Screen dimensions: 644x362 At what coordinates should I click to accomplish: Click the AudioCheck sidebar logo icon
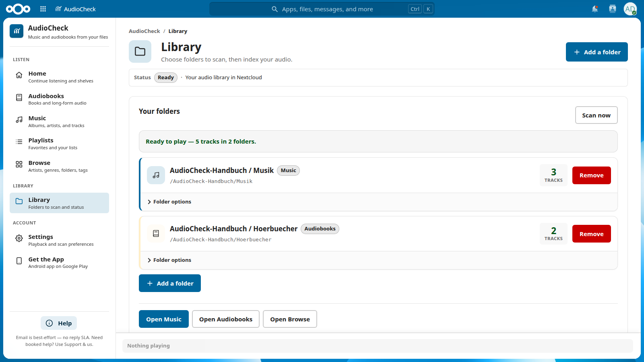point(17,31)
